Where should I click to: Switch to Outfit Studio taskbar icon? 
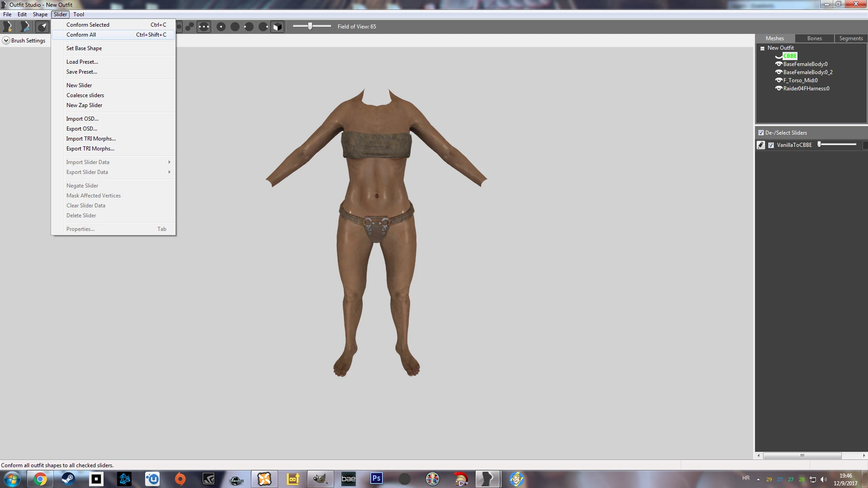point(488,479)
